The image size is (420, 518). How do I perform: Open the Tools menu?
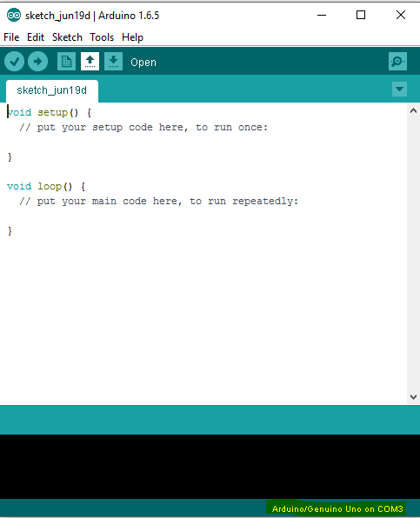point(102,37)
